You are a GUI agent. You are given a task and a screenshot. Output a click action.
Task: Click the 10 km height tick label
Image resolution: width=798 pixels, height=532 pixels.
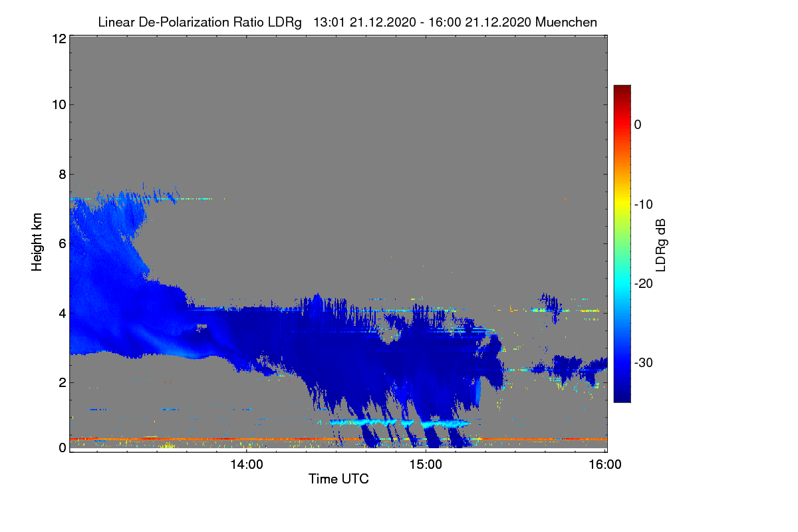[58, 104]
